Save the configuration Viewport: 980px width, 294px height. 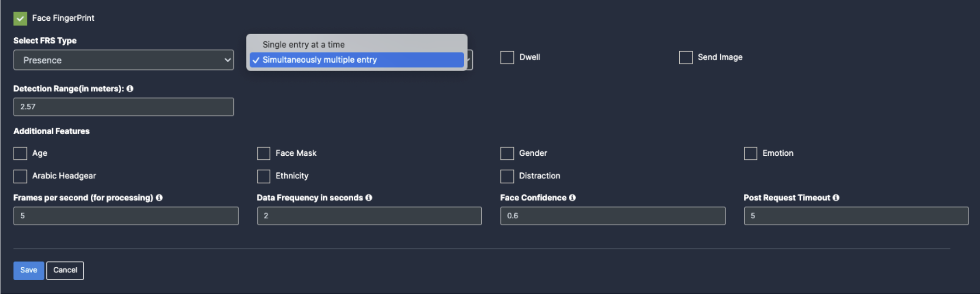click(29, 270)
